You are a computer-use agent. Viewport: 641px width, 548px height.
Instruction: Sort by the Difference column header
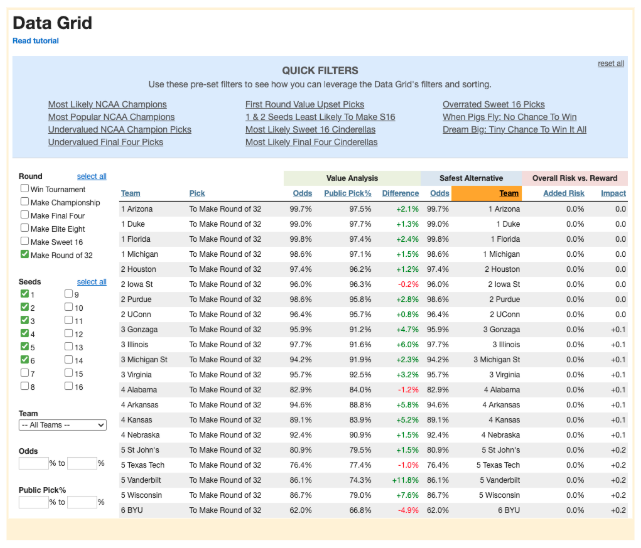(400, 193)
